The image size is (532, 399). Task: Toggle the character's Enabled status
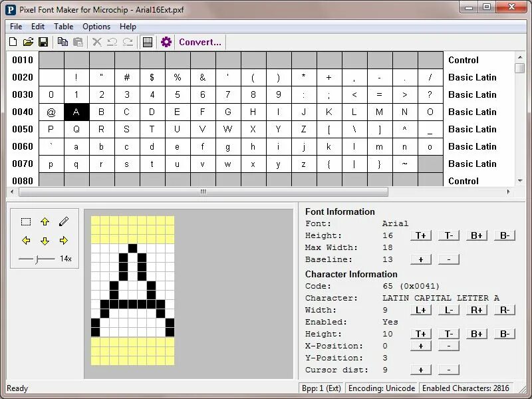click(390, 322)
